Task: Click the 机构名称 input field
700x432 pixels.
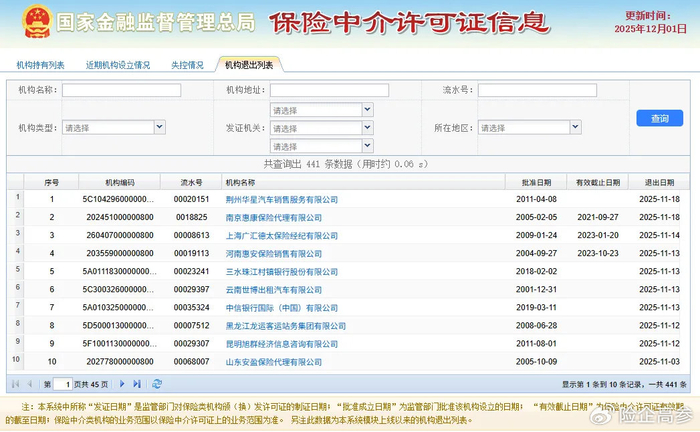Action: tap(121, 91)
